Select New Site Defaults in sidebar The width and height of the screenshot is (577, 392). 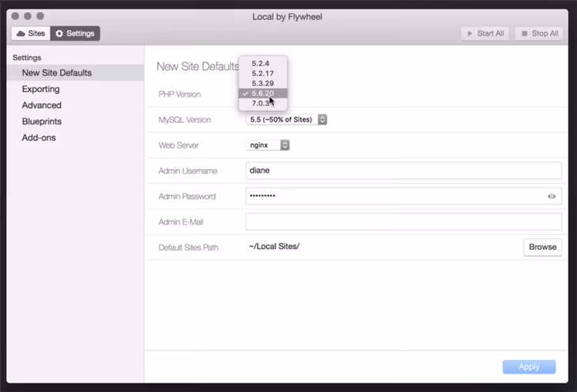[x=75, y=73]
